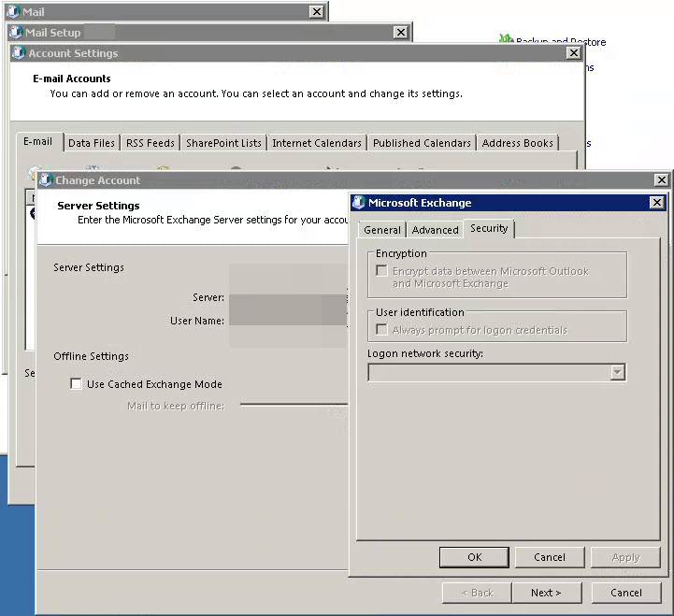Switch to the General tab
Viewport: 674px width, 616px height.
381,230
